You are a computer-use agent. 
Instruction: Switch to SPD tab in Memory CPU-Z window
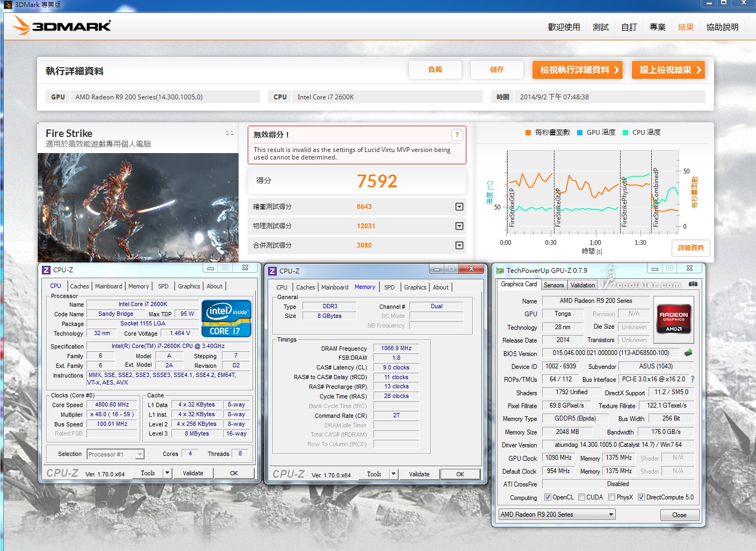pyautogui.click(x=390, y=287)
